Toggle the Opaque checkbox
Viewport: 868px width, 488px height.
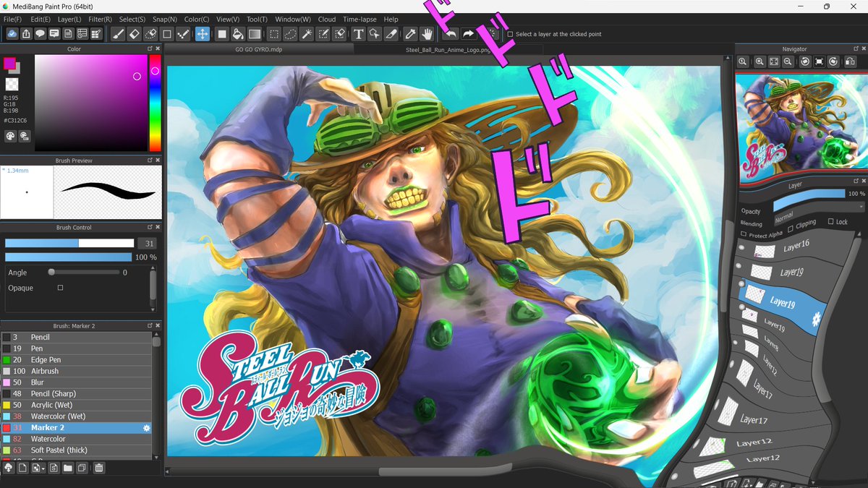click(x=60, y=288)
